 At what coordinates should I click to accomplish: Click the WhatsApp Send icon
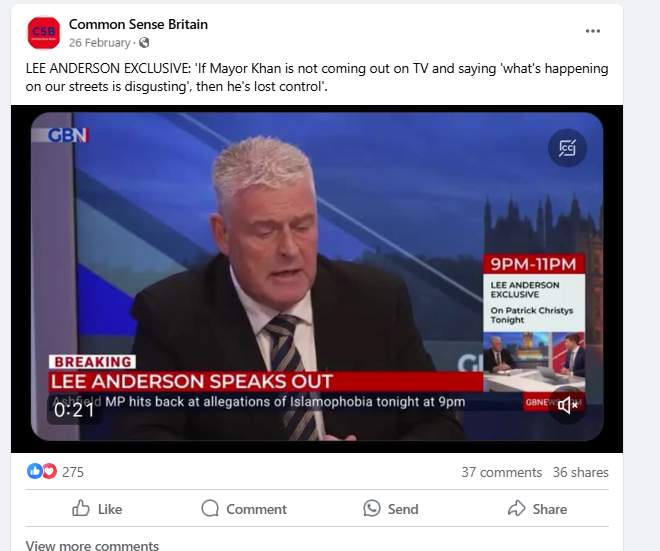point(372,508)
